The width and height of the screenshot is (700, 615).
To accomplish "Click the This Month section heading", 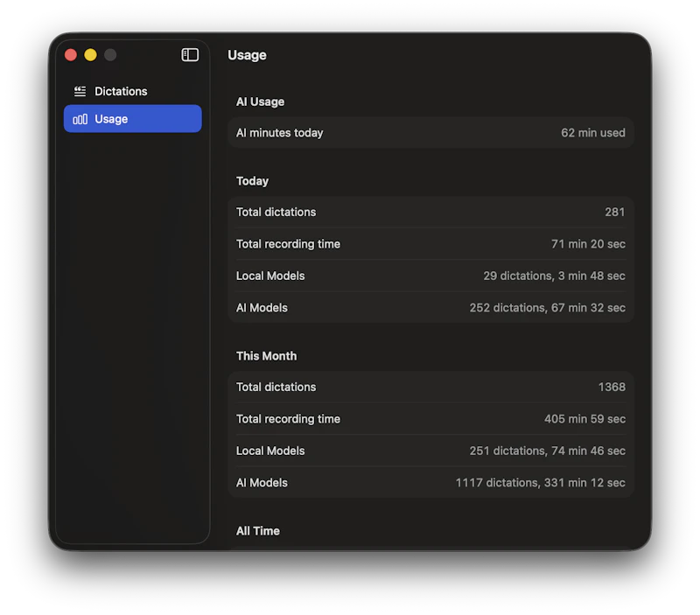I will (x=266, y=356).
